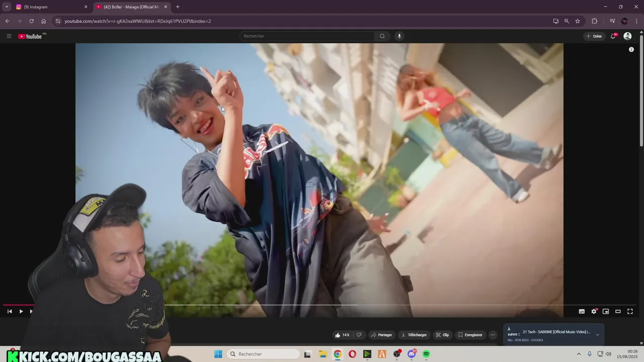Viewport: 644px width, 362px height.
Task: Open the YouTube notifications bell
Action: point(613,36)
